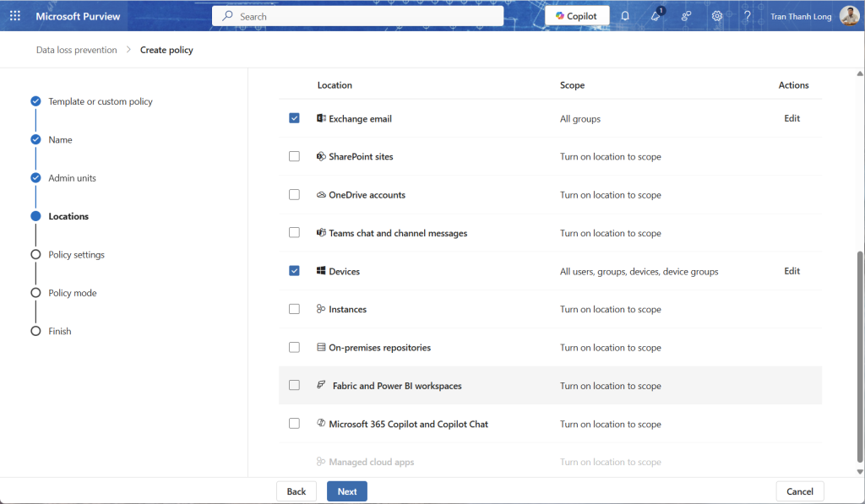Jump to the Admin units step

72,178
